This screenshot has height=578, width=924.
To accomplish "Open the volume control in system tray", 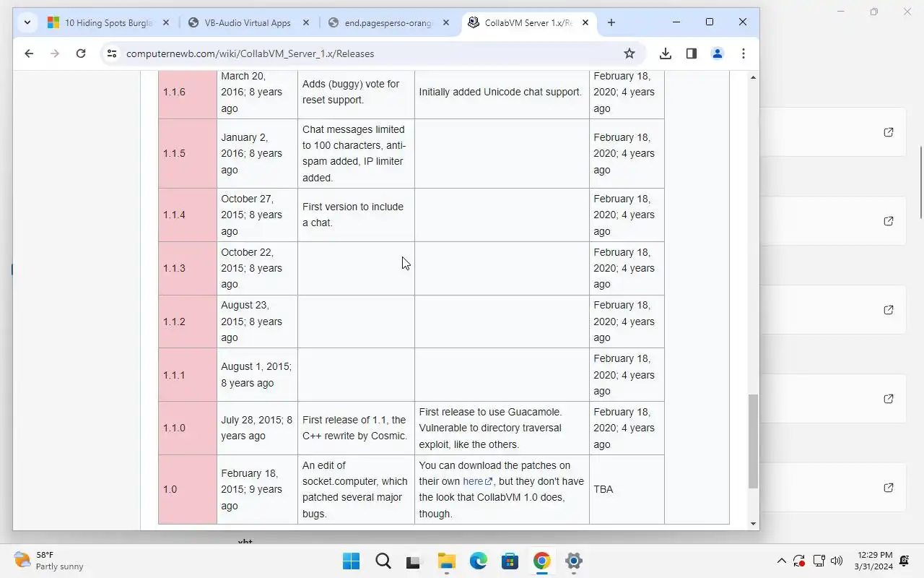I will 837,561.
